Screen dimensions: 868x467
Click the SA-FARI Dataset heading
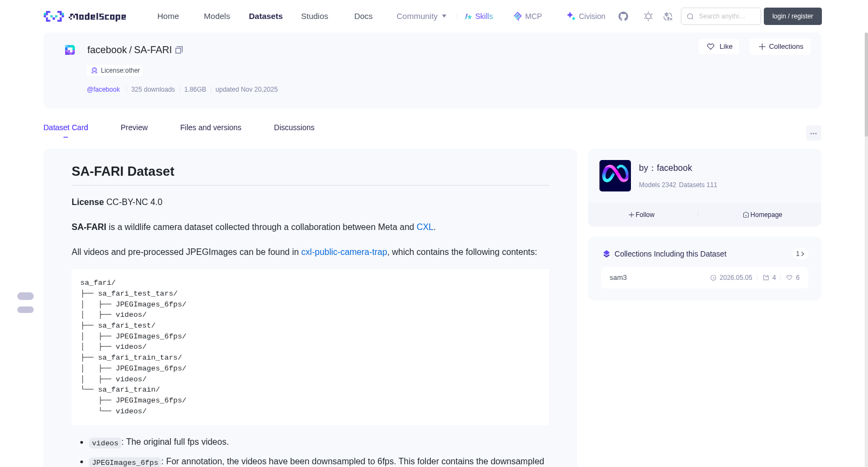[x=123, y=171]
